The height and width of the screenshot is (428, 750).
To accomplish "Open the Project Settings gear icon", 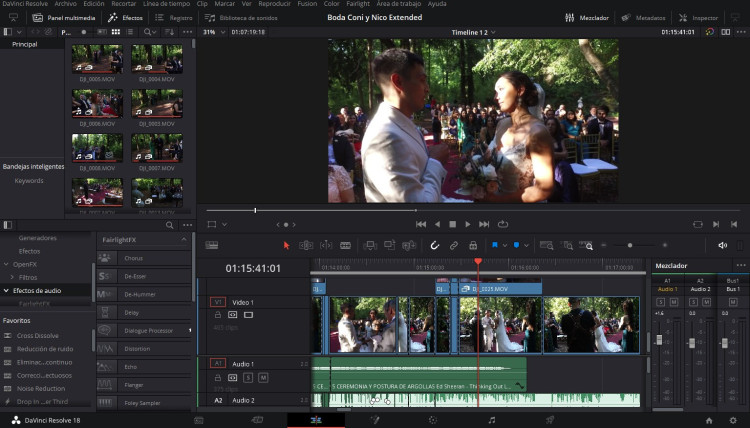I will [x=733, y=420].
